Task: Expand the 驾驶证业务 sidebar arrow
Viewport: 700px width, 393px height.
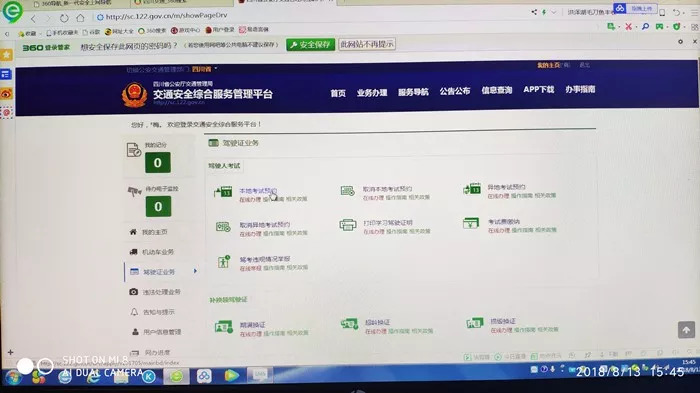Action: [195, 271]
